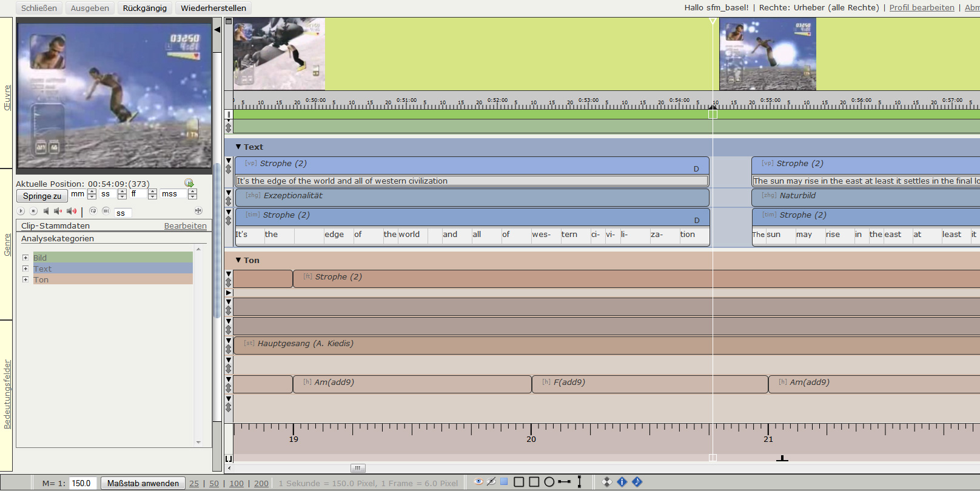Viewport: 980px width, 491px height.
Task: Click Wiederherstellen in the top menu
Action: click(x=213, y=8)
